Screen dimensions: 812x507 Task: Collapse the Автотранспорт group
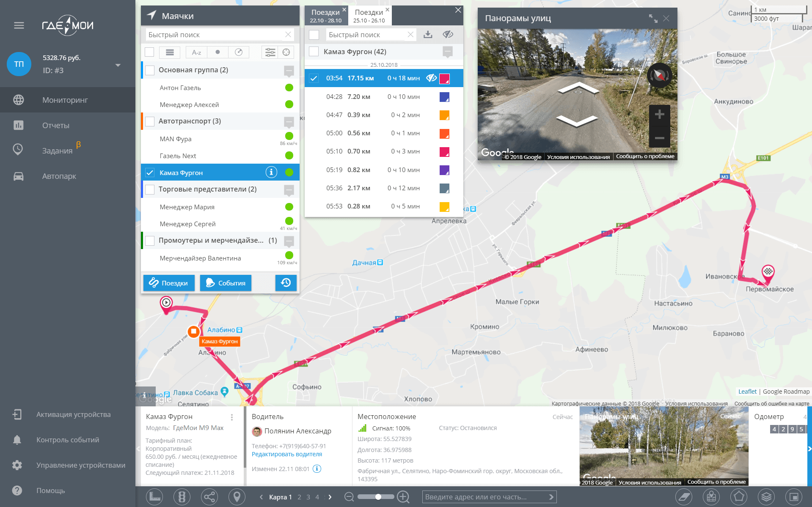[x=289, y=122]
